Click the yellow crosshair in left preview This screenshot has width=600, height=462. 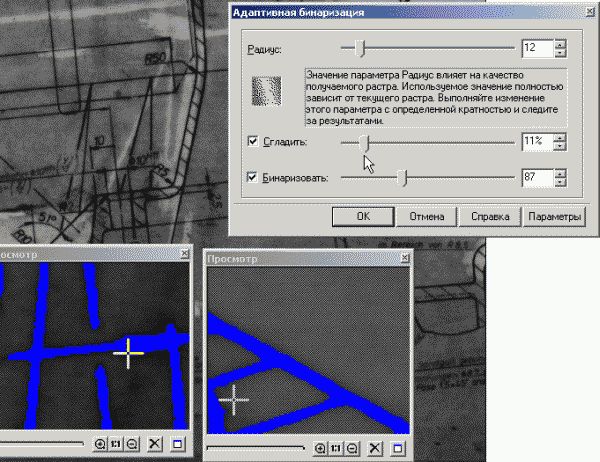coord(128,353)
